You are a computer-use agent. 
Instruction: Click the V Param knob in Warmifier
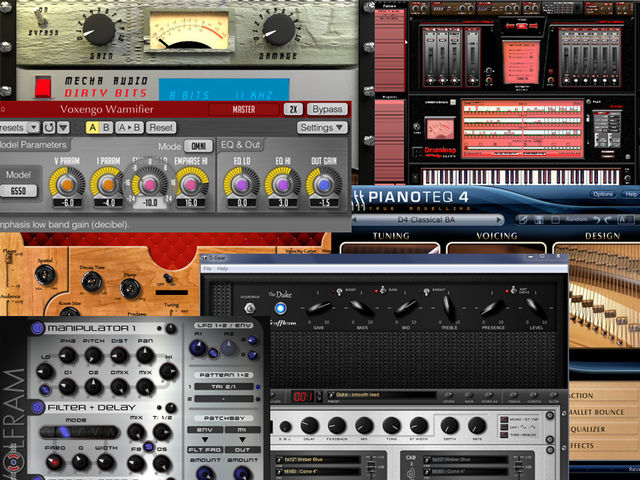pos(67,184)
